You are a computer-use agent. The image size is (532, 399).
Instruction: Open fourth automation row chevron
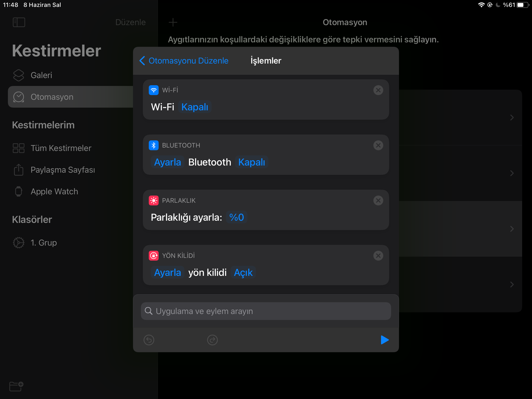tap(512, 284)
